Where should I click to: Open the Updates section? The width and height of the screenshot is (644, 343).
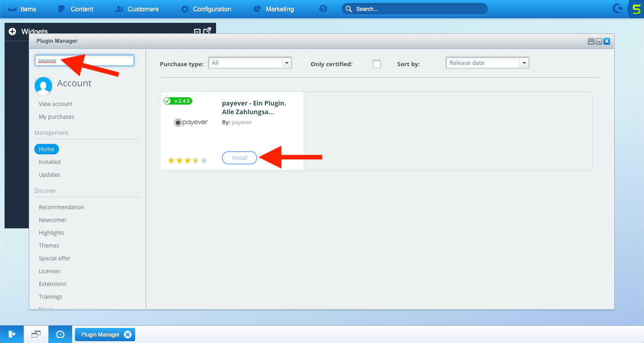click(x=49, y=175)
